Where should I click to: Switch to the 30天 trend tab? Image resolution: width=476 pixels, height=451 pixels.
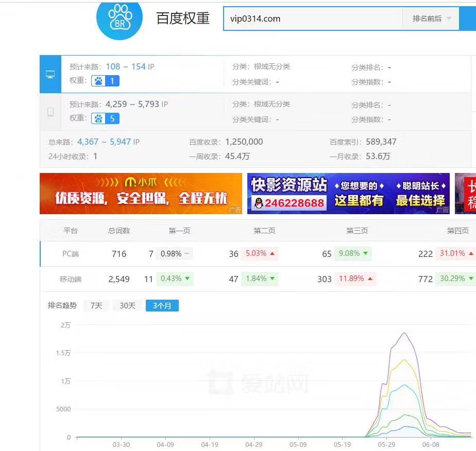click(x=127, y=305)
